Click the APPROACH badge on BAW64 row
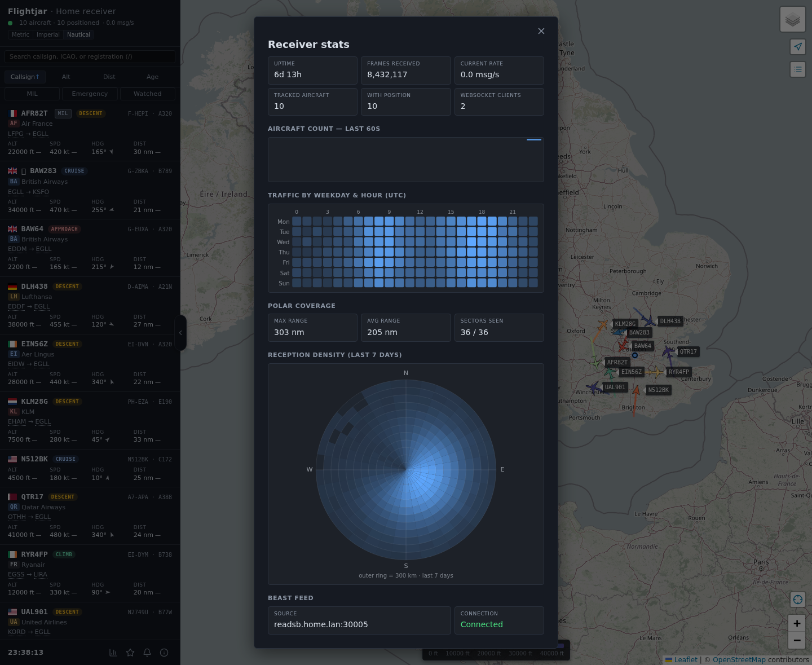The height and width of the screenshot is (665, 812). (x=64, y=229)
